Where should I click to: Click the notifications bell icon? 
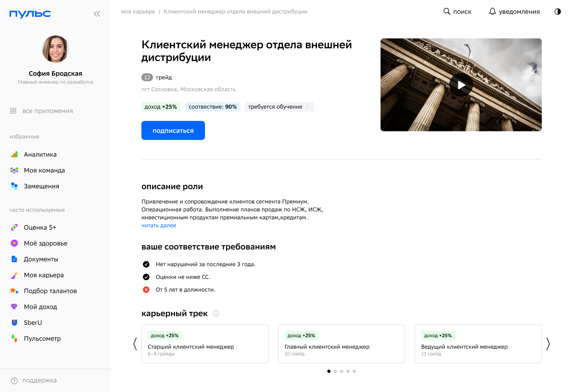click(493, 11)
